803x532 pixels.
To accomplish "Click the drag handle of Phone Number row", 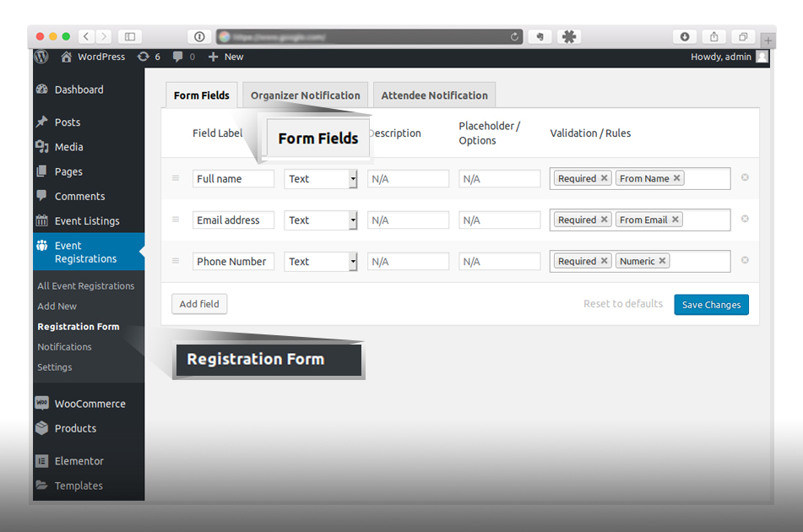I will click(176, 261).
